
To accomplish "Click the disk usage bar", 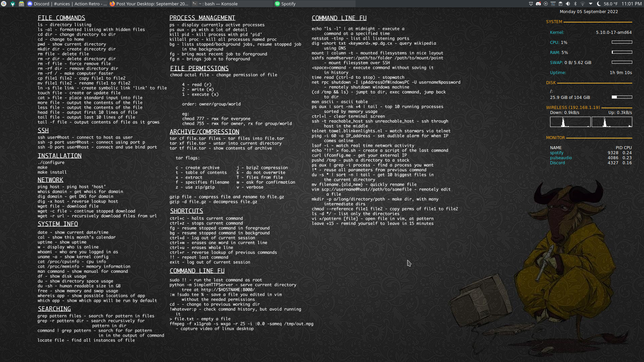I will tap(622, 97).
